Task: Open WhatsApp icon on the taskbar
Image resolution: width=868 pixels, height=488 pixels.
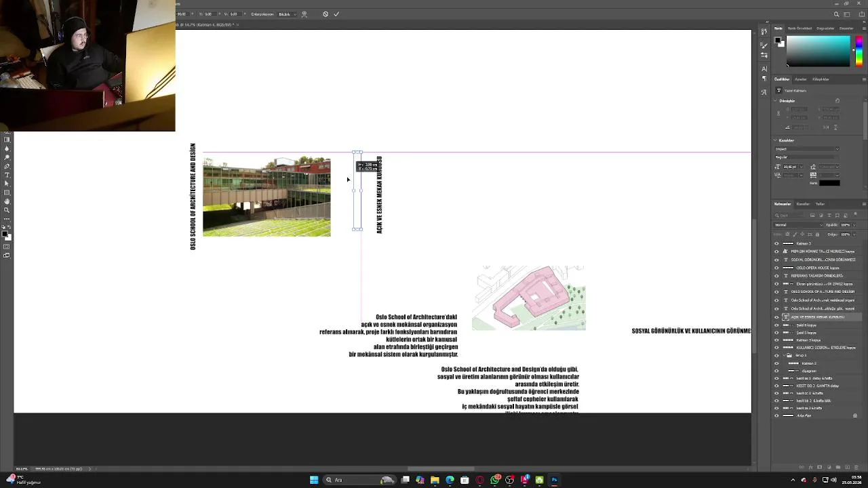Action: point(495,480)
